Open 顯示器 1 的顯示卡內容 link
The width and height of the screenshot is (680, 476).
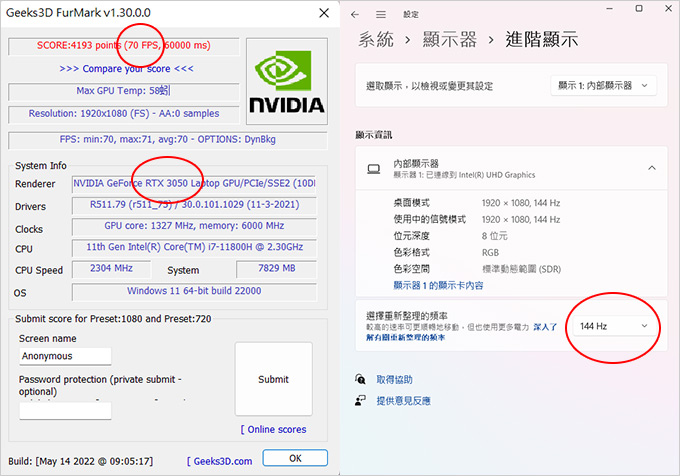pos(438,285)
